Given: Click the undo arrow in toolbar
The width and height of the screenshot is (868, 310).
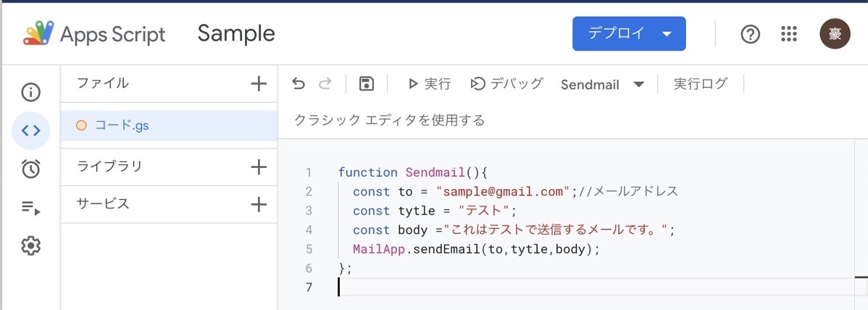Looking at the screenshot, I should tap(299, 84).
